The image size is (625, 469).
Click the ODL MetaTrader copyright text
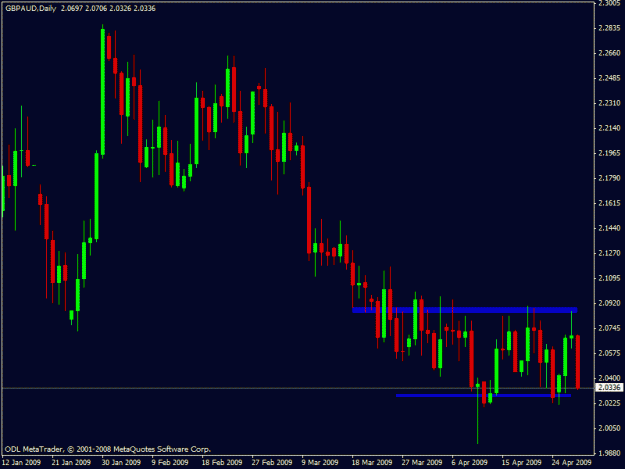click(x=108, y=449)
